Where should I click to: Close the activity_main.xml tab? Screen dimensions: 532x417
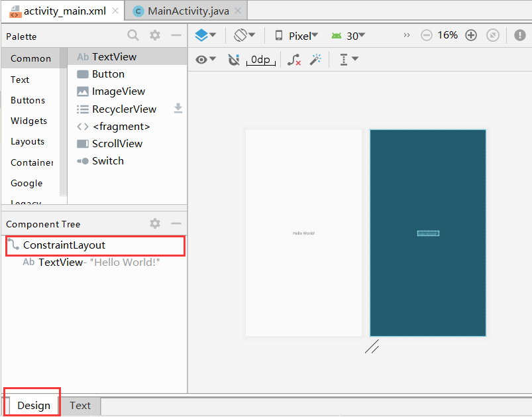click(115, 11)
